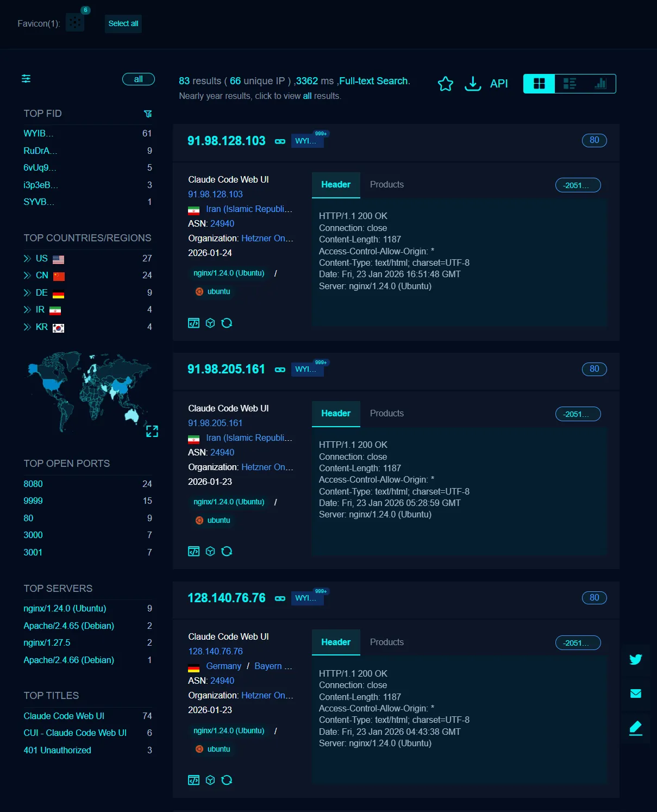Open Header tab of 128.140.76.76
Image resolution: width=657 pixels, height=812 pixels.
click(335, 642)
